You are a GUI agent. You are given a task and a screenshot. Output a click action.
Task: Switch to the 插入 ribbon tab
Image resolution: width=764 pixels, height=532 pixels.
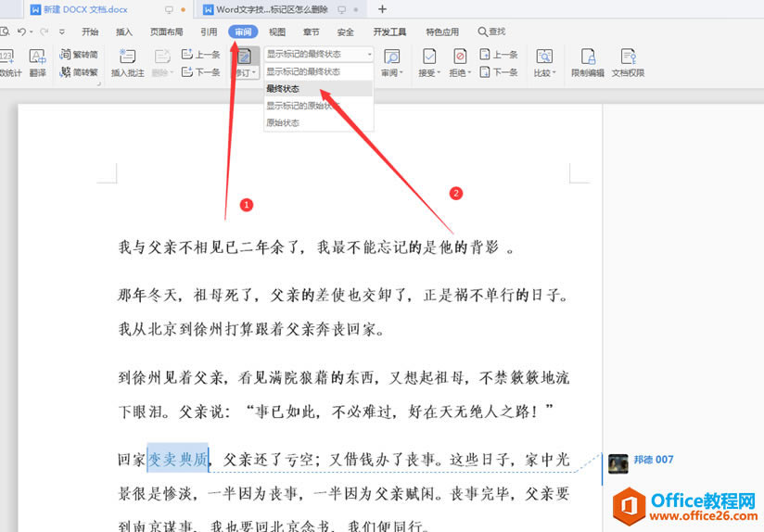coord(124,32)
